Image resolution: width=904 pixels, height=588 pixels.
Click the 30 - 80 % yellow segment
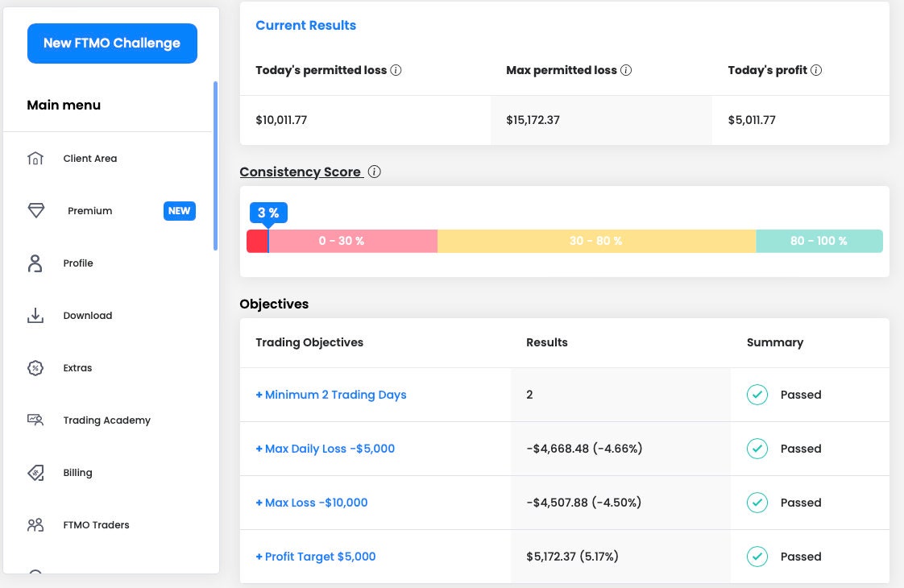pyautogui.click(x=597, y=241)
